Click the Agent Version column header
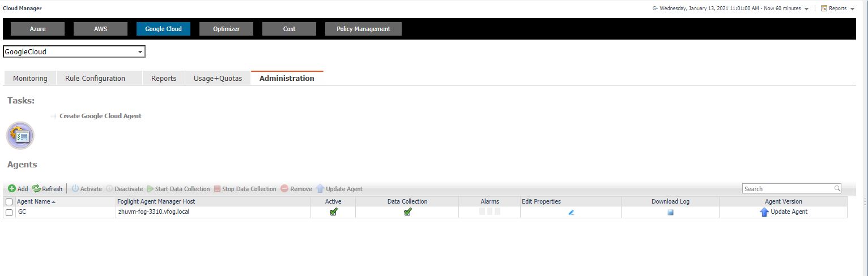This screenshot has width=868, height=276. click(784, 201)
